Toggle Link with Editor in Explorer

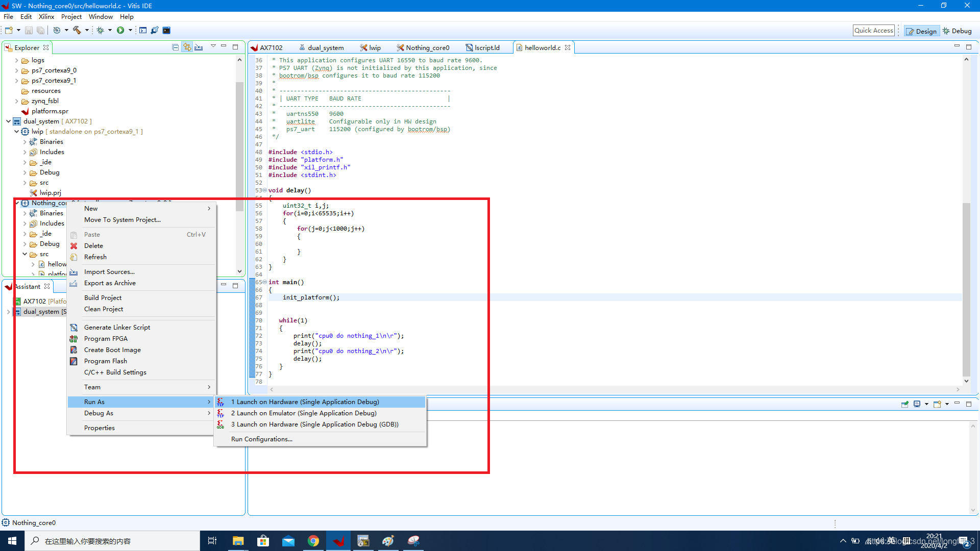pos(187,47)
